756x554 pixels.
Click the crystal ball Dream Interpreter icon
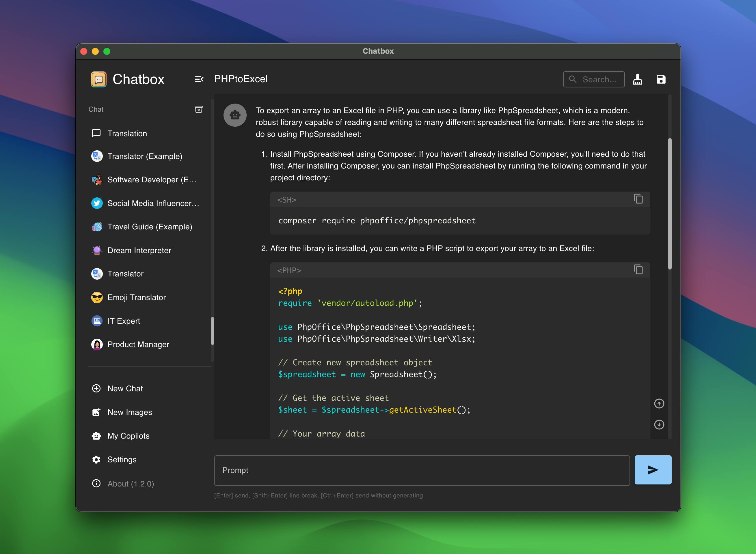point(97,250)
